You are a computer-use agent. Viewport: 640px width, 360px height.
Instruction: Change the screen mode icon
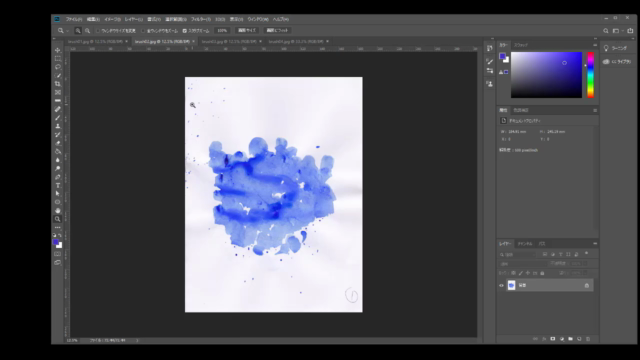58,262
